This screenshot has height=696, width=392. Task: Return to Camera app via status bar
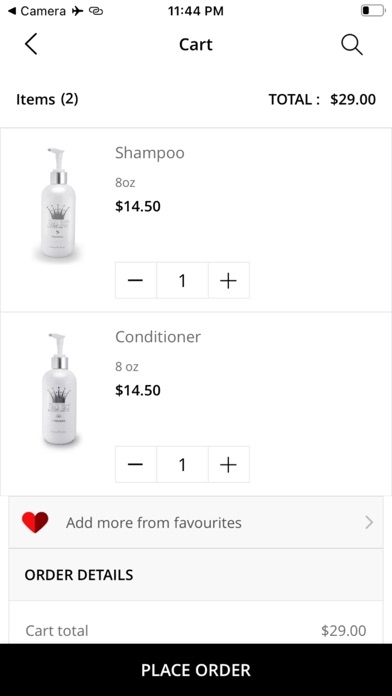(39, 11)
